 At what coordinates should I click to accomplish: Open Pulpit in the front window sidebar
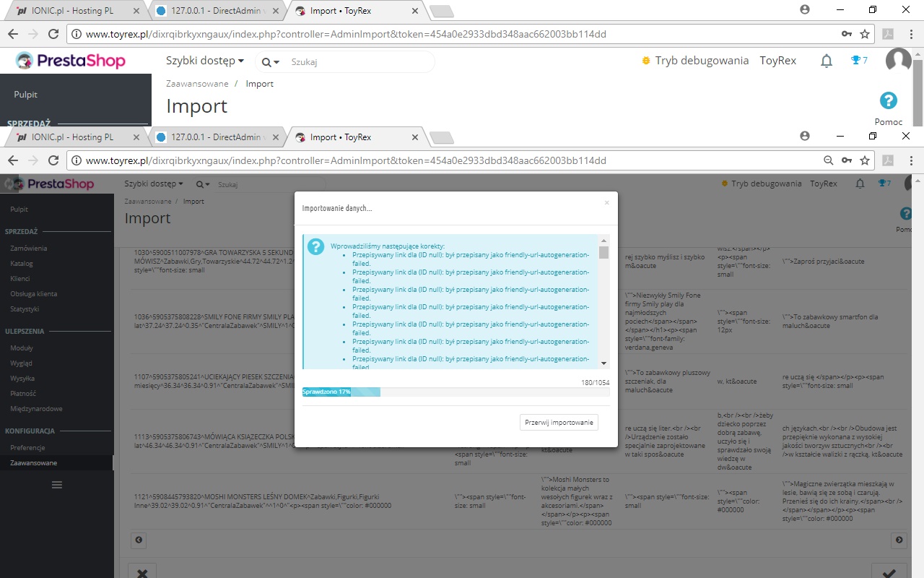(19, 209)
